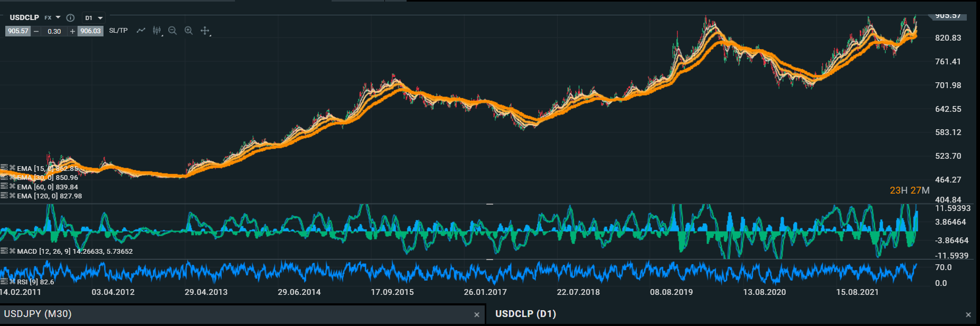The height and width of the screenshot is (326, 980).
Task: Switch to the USDJPY (M30) chart tab
Action: tap(242, 314)
